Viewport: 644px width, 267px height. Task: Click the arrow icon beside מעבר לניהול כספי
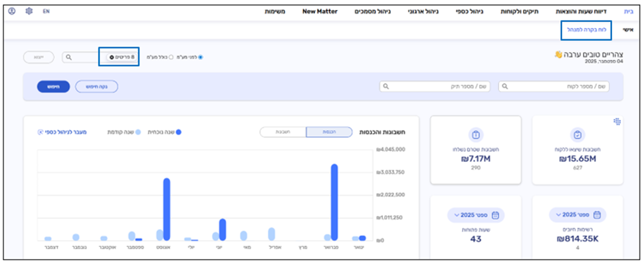[41, 132]
